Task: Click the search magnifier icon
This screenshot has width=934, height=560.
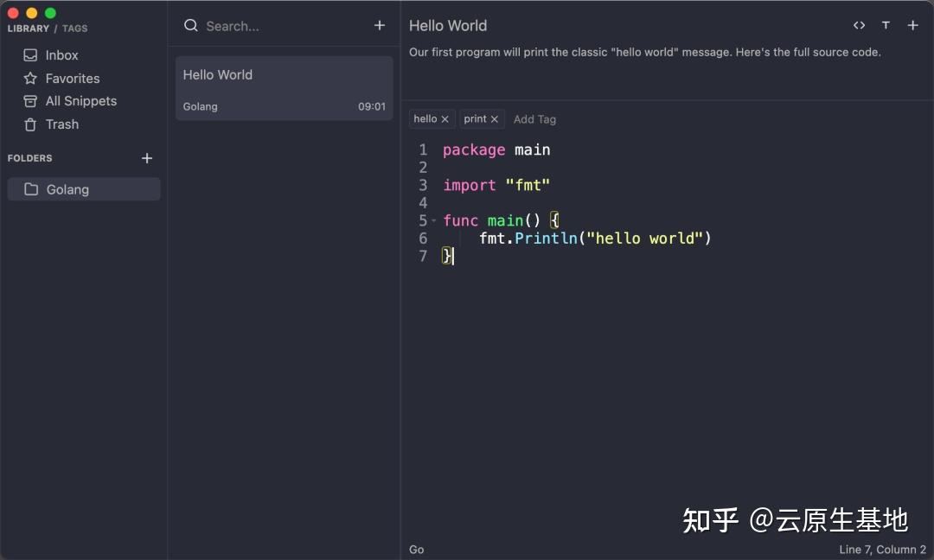Action: click(x=190, y=26)
